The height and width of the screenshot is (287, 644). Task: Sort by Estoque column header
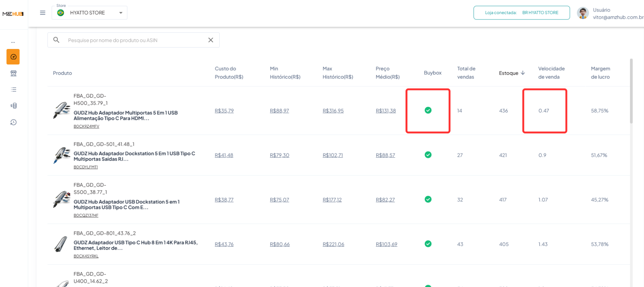(x=508, y=73)
